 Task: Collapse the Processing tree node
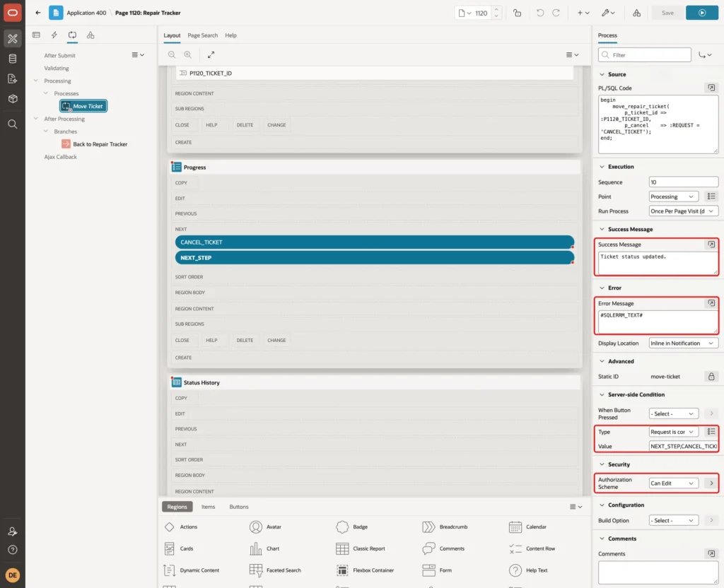(x=36, y=81)
